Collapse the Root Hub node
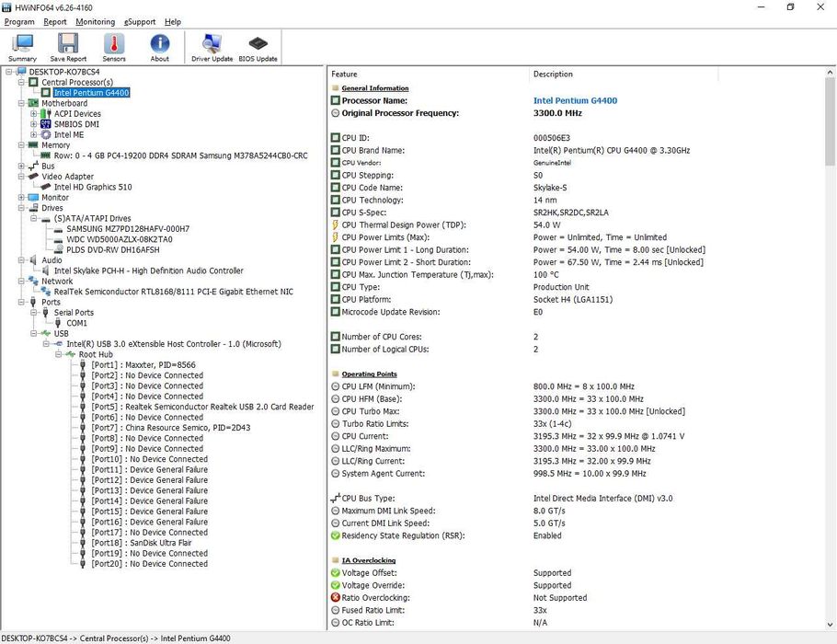Image resolution: width=837 pixels, height=644 pixels. (x=58, y=354)
